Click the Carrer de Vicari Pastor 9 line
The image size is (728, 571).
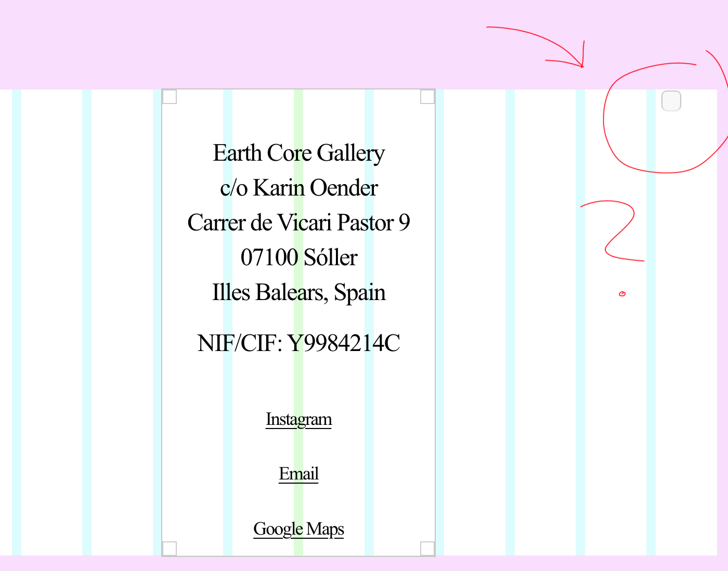[x=298, y=223]
